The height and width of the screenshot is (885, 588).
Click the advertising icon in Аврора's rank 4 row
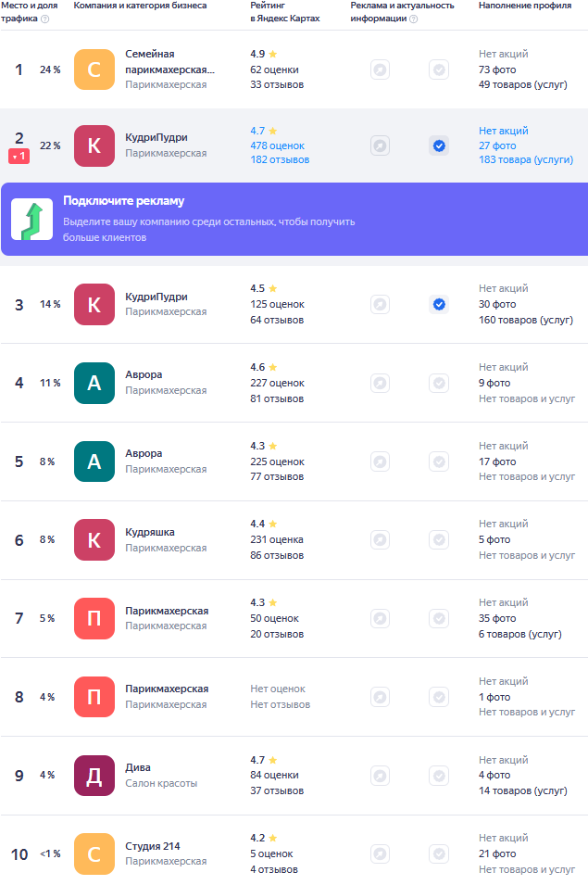pos(380,383)
